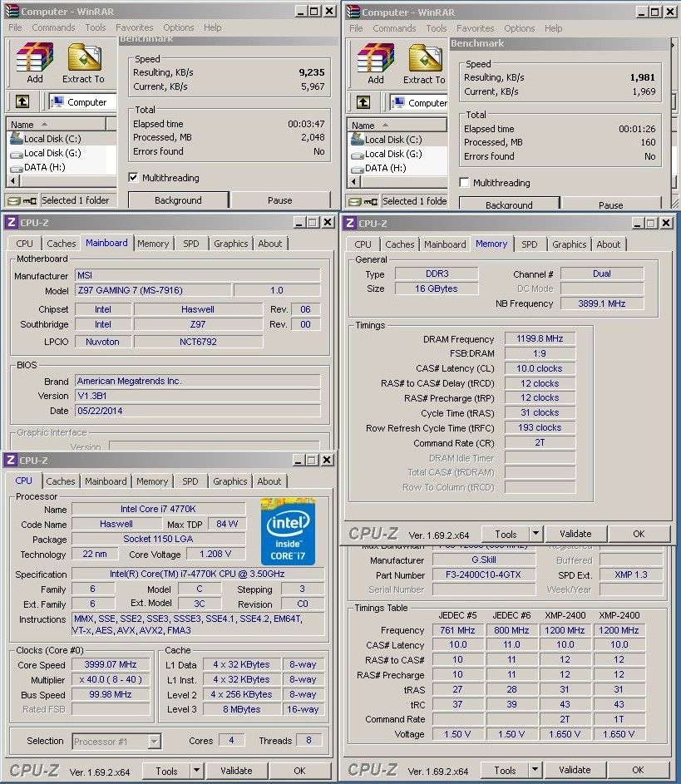Screen dimensions: 681x784
Task: Switch to SPD tab in CPU-Z Memory window
Action: coord(529,244)
